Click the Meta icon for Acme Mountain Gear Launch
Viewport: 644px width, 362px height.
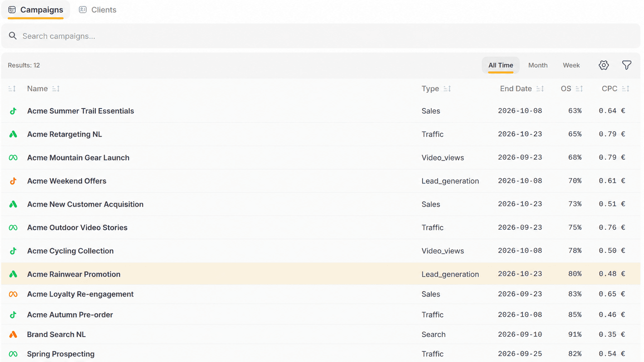(x=13, y=158)
